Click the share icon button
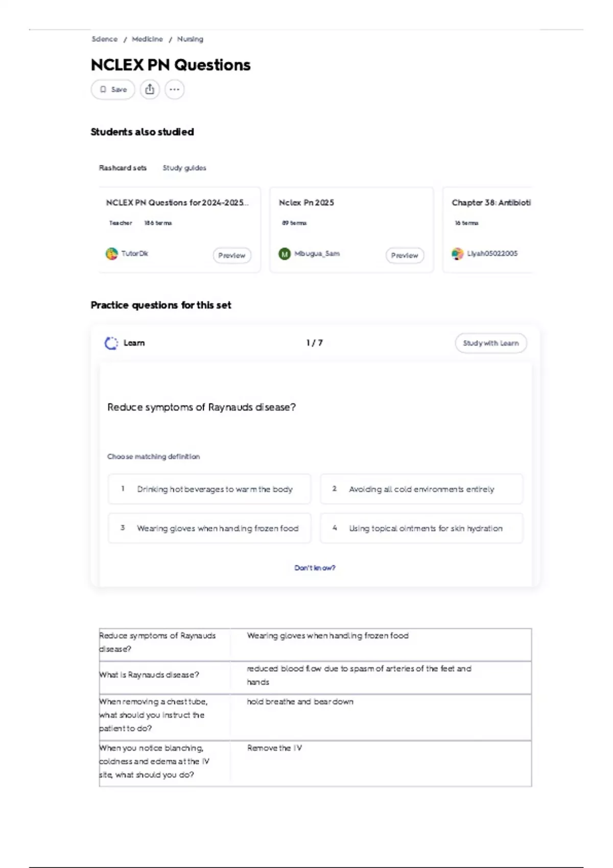 pyautogui.click(x=150, y=89)
